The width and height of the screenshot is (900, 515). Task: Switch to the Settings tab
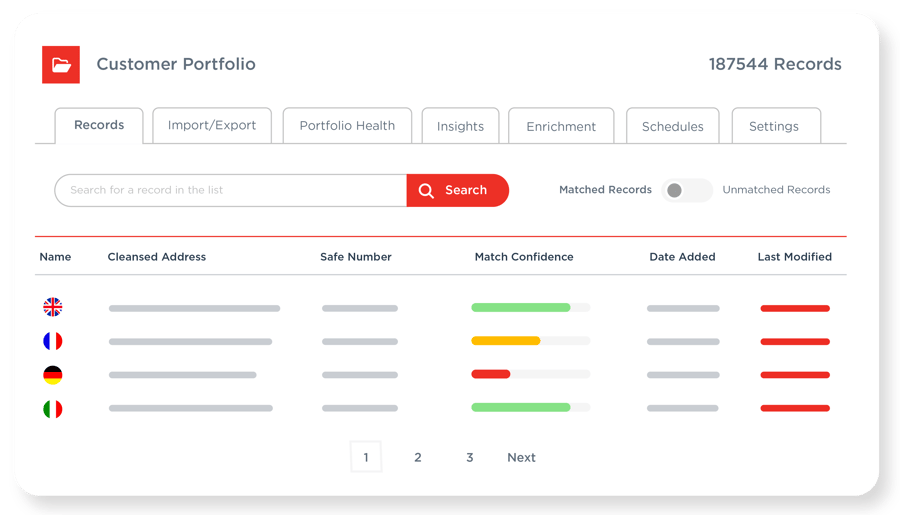tap(774, 126)
